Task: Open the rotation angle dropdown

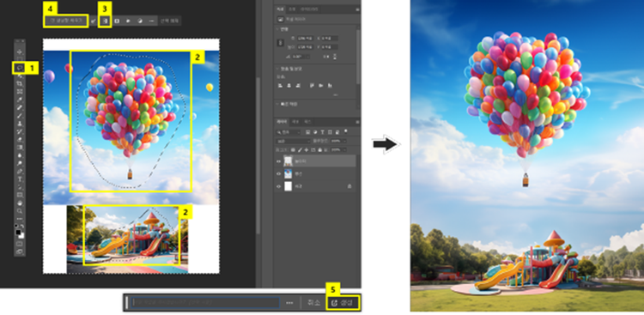Action: click(x=308, y=57)
